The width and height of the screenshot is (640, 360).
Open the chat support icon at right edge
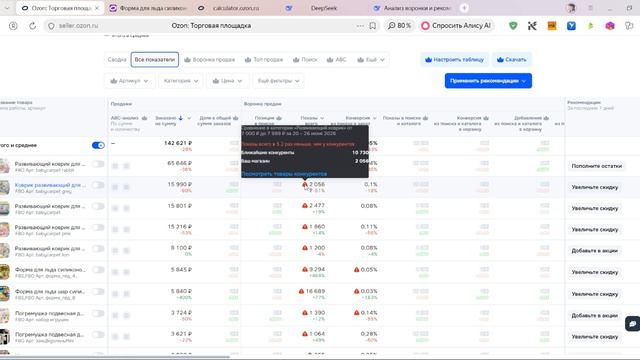coord(632,324)
